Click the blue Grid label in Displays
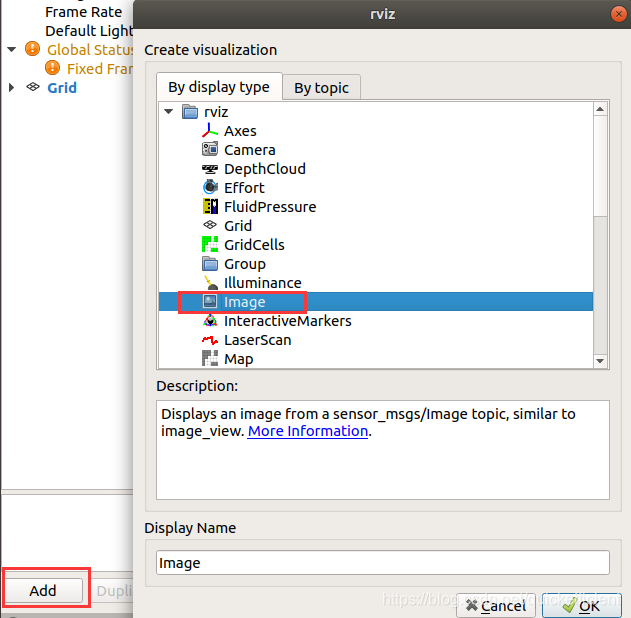The image size is (631, 618). 62,88
